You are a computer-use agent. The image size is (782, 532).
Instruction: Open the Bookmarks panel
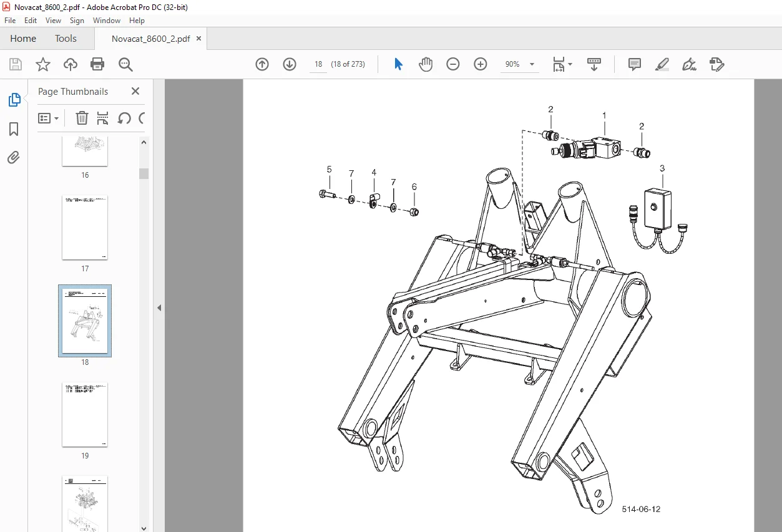14,129
